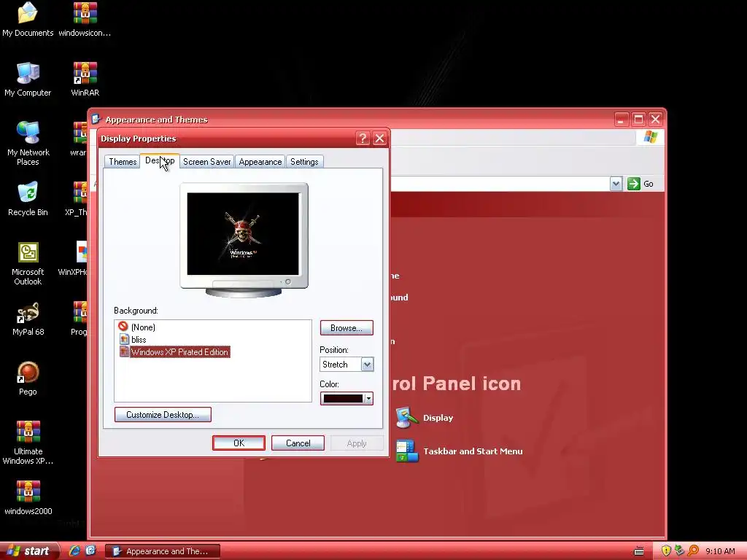Click Cancel in Display Properties
The height and width of the screenshot is (560, 747).
(298, 443)
